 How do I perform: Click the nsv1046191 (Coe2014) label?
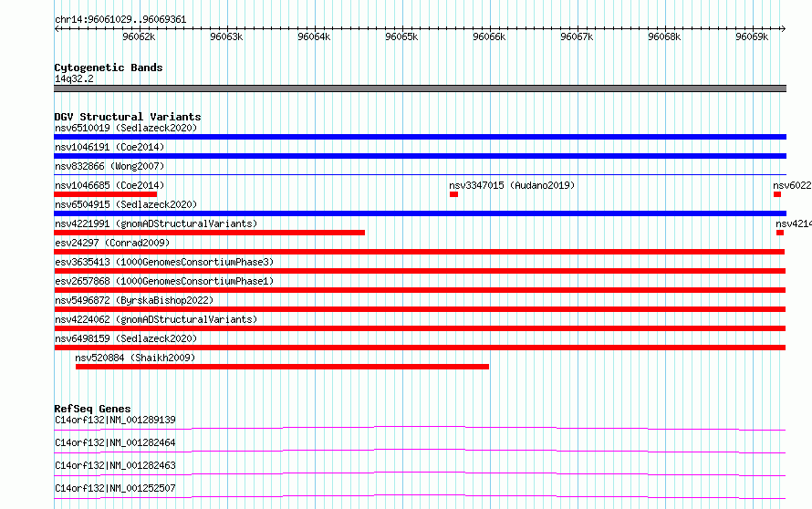109,147
